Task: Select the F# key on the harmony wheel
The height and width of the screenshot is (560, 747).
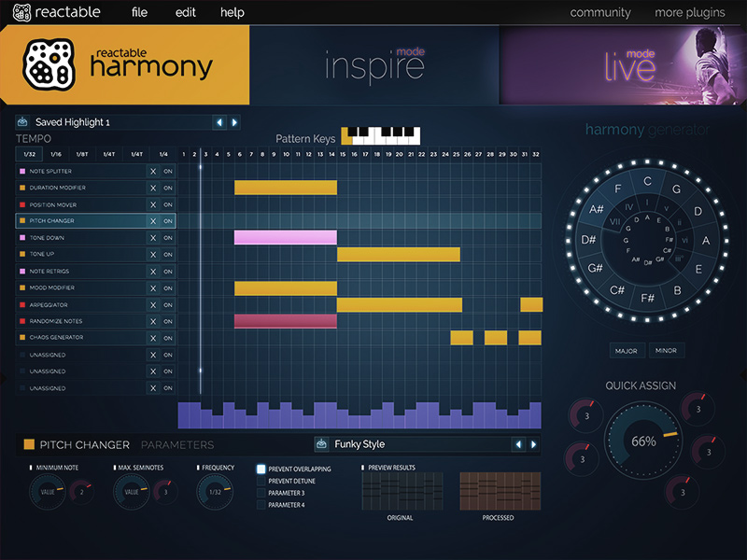Action: [x=647, y=297]
